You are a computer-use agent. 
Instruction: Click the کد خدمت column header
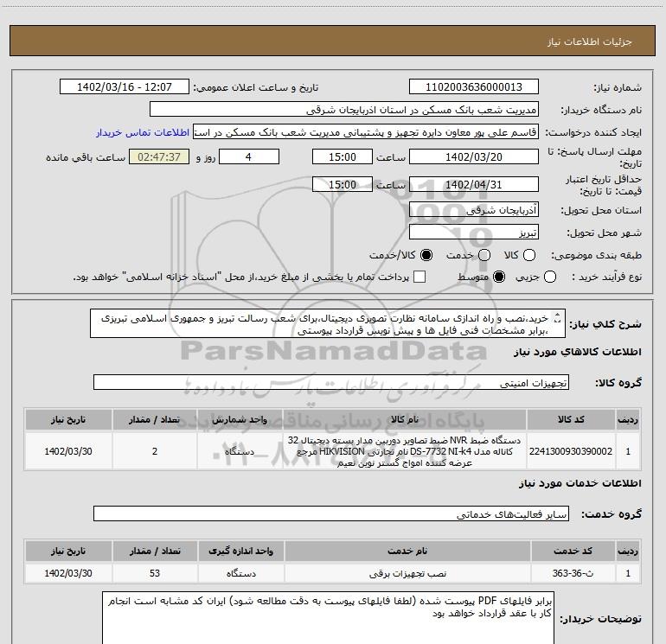[573, 551]
